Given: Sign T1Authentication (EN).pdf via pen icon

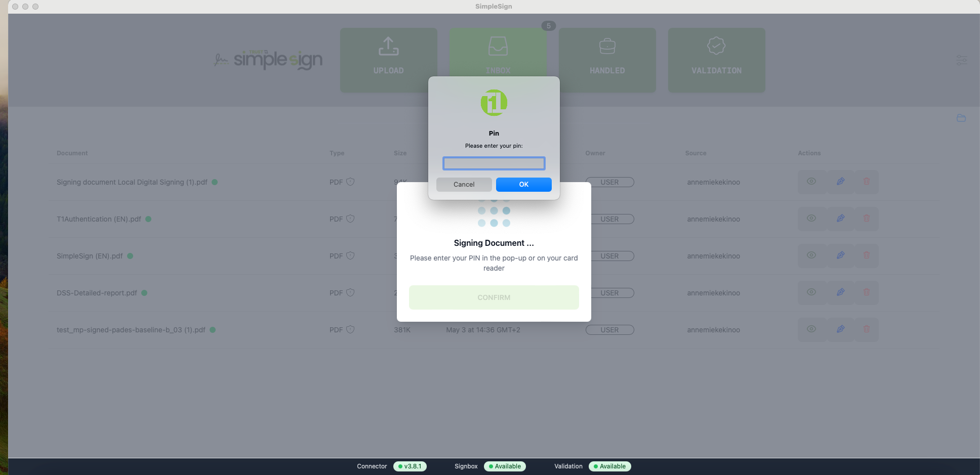Looking at the screenshot, I should tap(840, 219).
